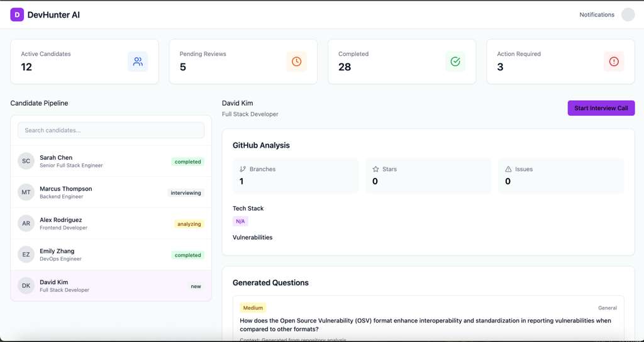Viewport: 644px width, 342px height.
Task: Click the N/A tech stack tag
Action: [240, 221]
